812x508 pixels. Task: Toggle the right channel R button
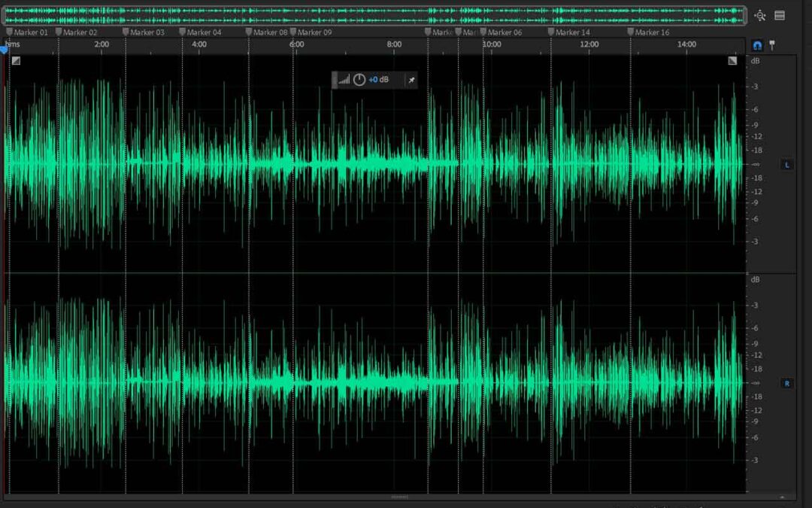(x=787, y=383)
